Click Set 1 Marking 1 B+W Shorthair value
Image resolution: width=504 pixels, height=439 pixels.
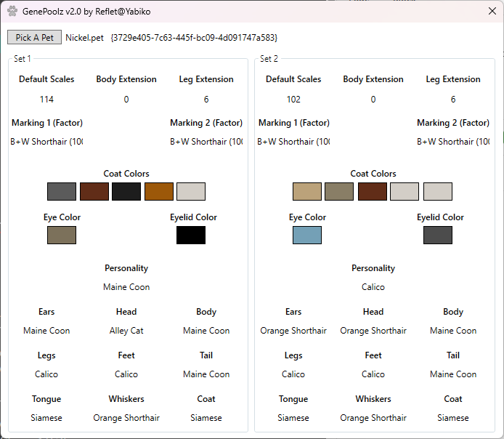pyautogui.click(x=46, y=142)
